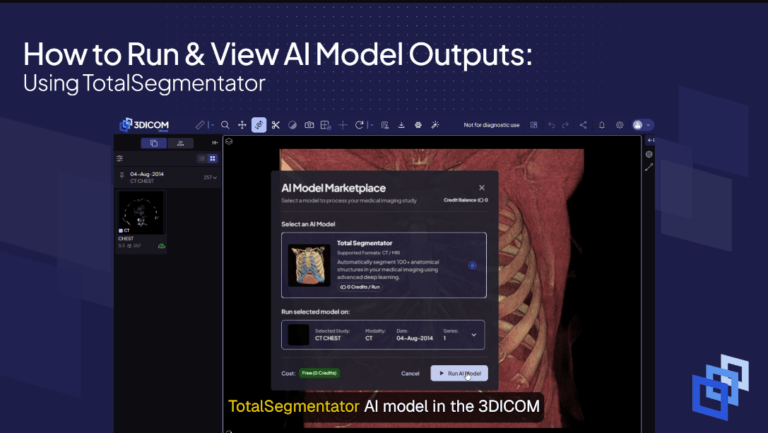Open the annotations export icon
This screenshot has height=433, width=768.
pos(385,125)
